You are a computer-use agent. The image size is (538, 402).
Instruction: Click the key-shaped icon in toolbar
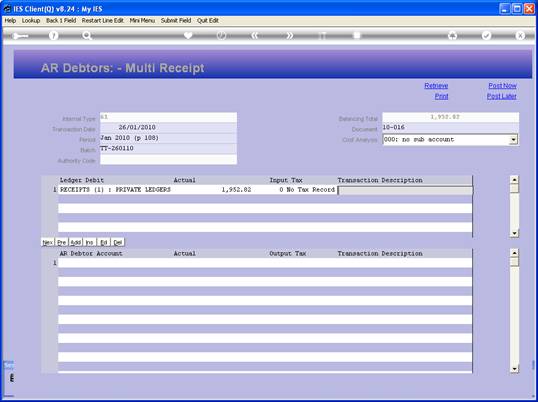coord(20,36)
